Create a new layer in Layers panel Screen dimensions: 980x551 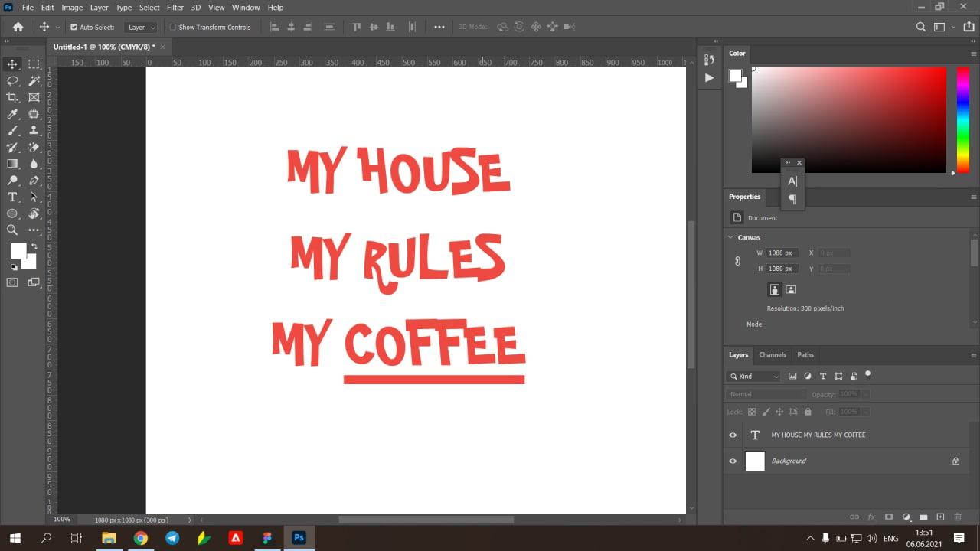[x=940, y=517]
